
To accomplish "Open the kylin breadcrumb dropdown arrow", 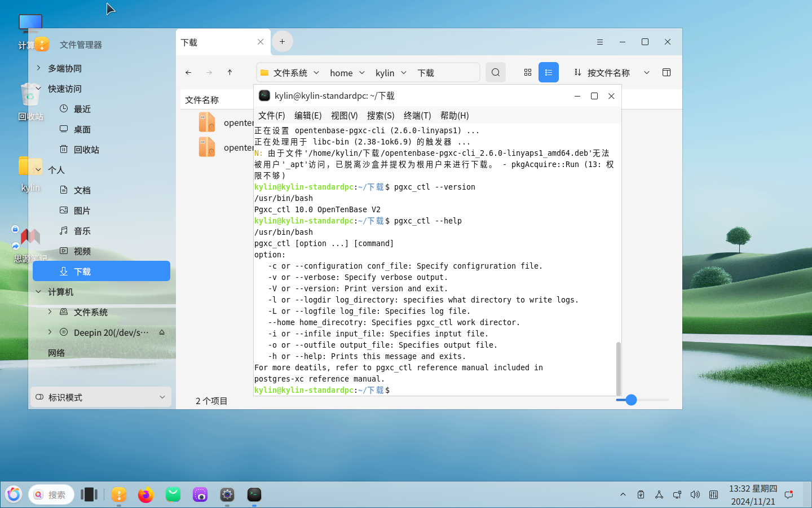I will pyautogui.click(x=404, y=73).
